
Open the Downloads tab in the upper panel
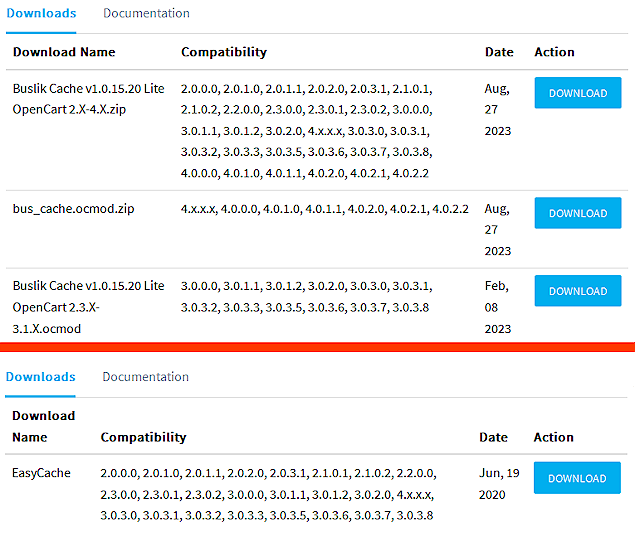(41, 13)
